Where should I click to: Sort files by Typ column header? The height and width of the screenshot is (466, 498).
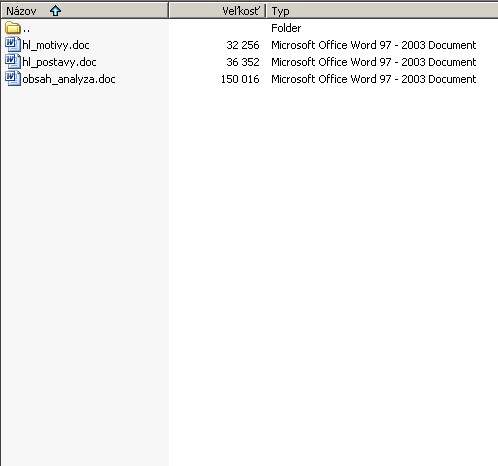point(382,11)
